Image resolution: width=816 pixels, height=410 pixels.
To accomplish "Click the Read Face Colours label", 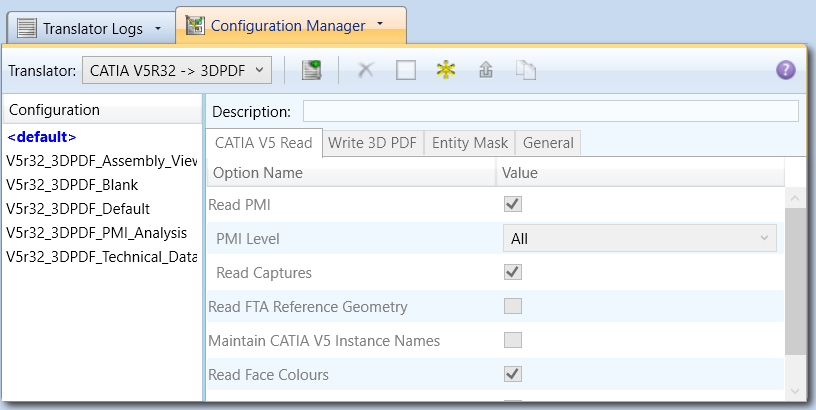I will click(268, 375).
